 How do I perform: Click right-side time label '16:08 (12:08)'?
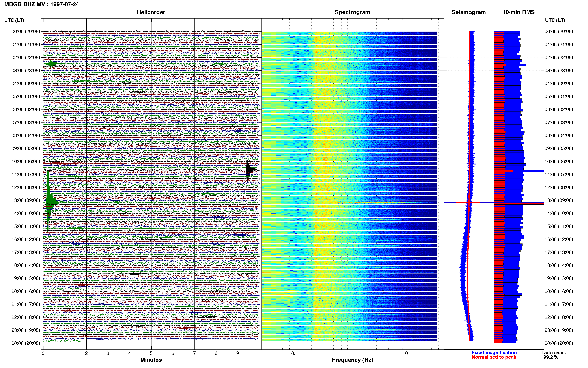[559, 239]
